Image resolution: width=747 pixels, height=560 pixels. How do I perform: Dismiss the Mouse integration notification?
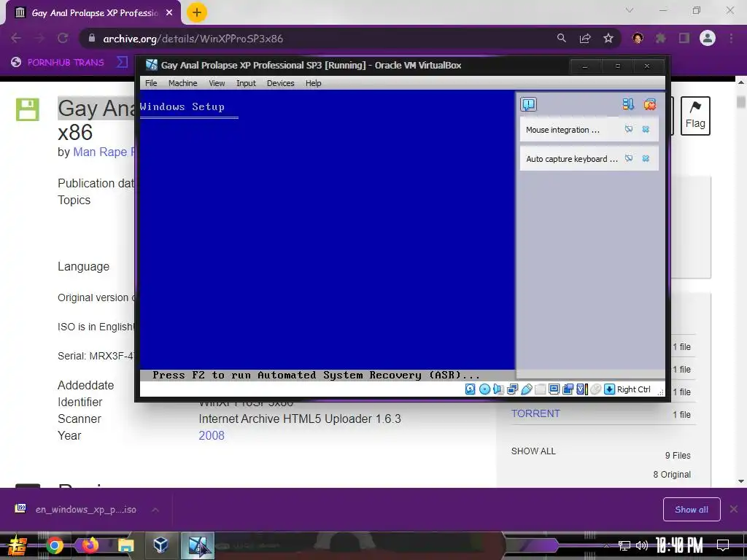[646, 129]
